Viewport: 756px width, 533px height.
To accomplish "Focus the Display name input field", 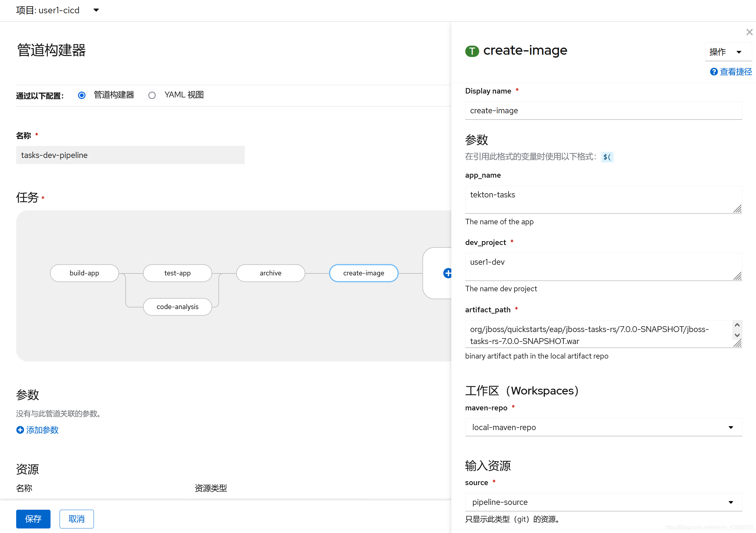I will 603,110.
